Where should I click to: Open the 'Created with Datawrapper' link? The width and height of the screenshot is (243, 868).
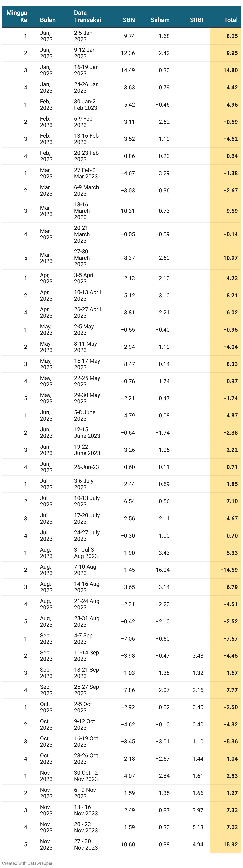click(27, 863)
